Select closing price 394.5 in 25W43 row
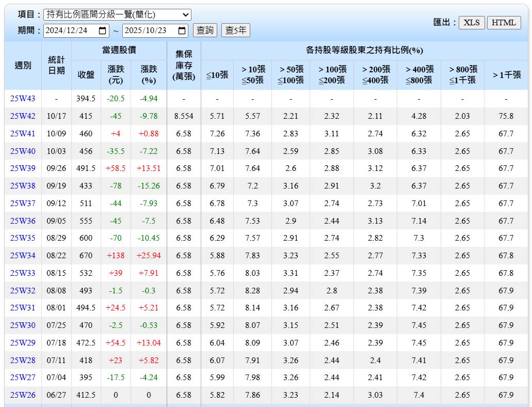This screenshot has width=532, height=407. 86,99
